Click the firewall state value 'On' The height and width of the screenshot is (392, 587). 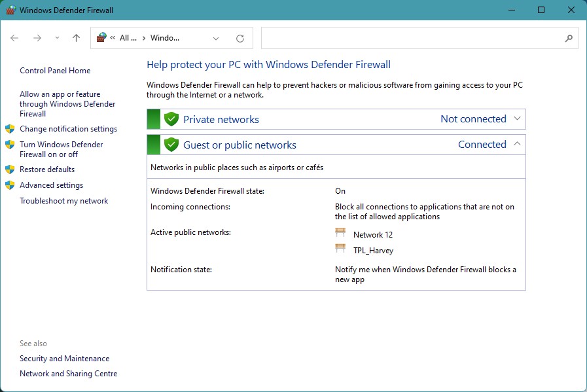[x=340, y=191]
